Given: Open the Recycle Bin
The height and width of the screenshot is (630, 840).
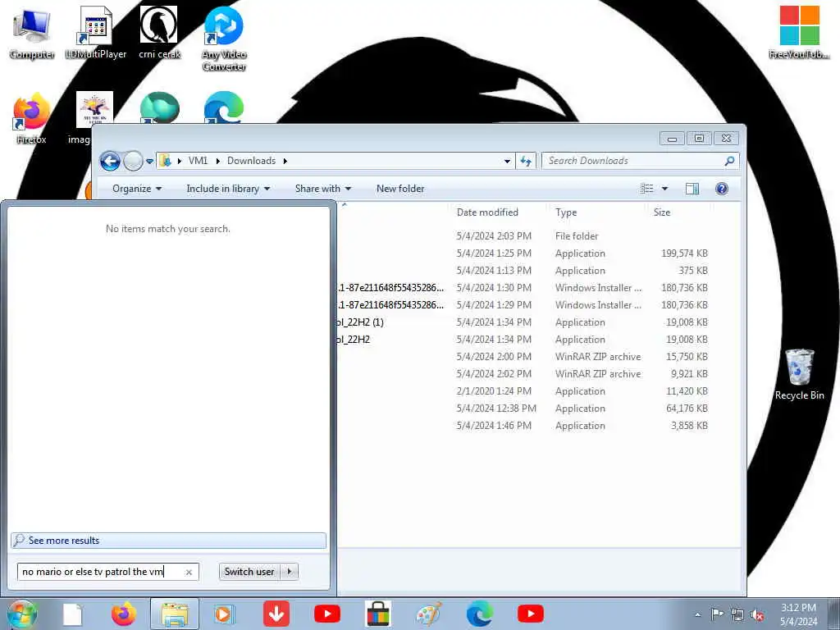Looking at the screenshot, I should coord(799,374).
